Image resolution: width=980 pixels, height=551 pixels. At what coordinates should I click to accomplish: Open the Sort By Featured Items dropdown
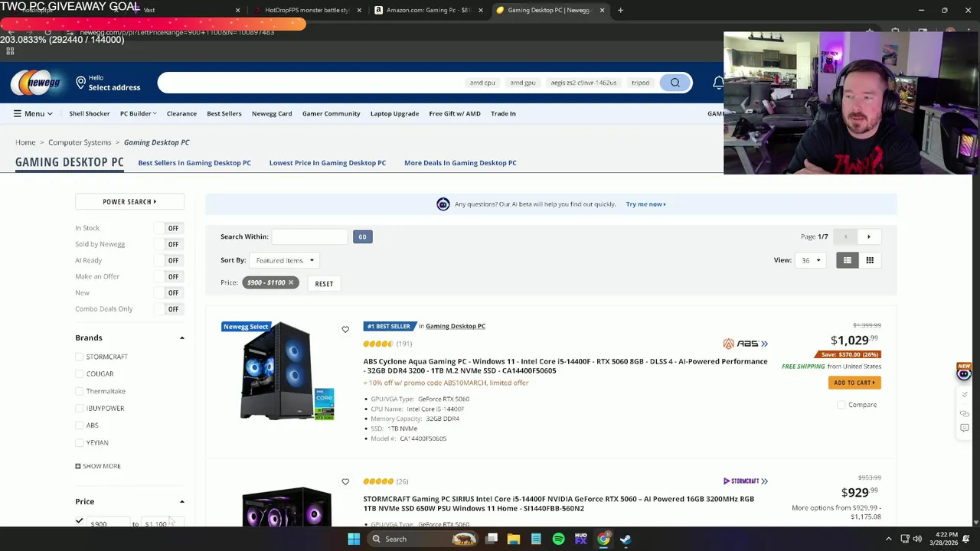tap(284, 260)
